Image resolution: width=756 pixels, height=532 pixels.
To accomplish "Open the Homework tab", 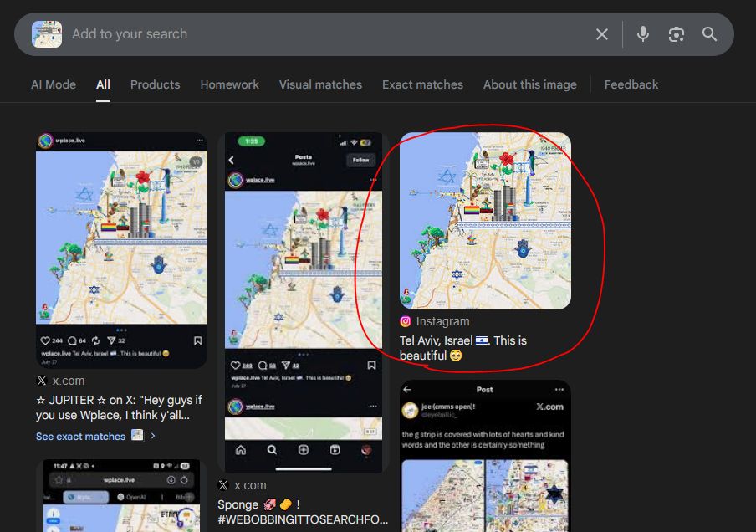I will click(229, 84).
